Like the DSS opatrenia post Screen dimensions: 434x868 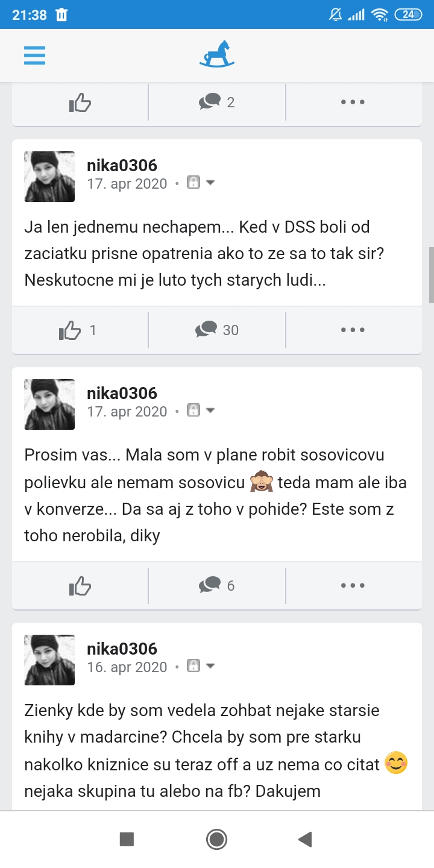coord(71,330)
